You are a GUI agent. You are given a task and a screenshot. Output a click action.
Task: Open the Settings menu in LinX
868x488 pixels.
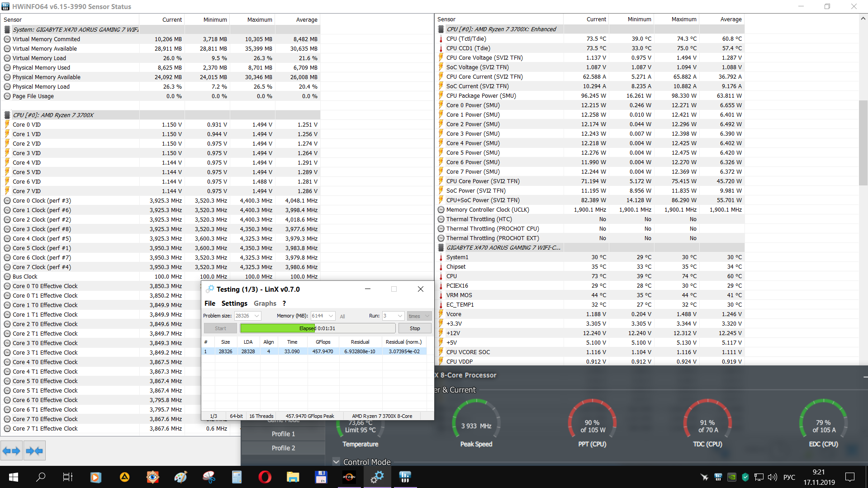tap(234, 303)
